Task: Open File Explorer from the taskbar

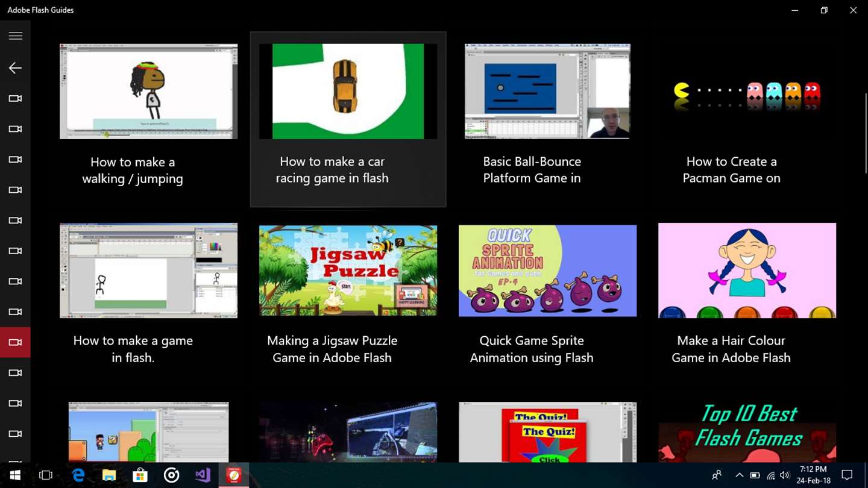Action: coord(108,475)
